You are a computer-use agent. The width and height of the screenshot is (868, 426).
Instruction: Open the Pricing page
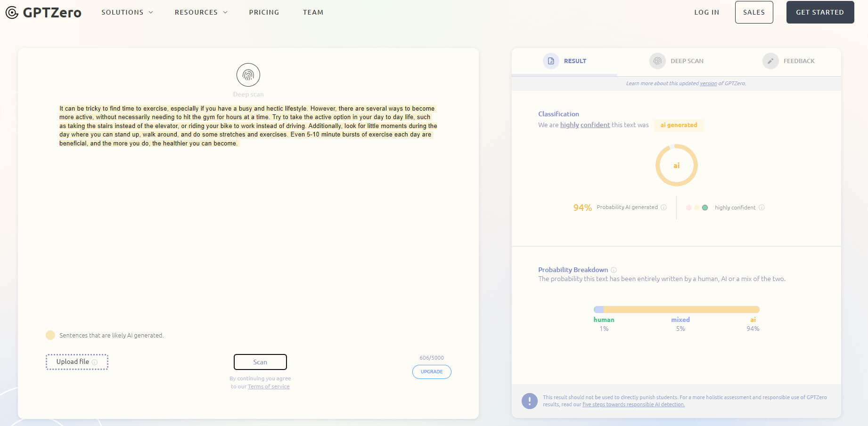pyautogui.click(x=264, y=12)
